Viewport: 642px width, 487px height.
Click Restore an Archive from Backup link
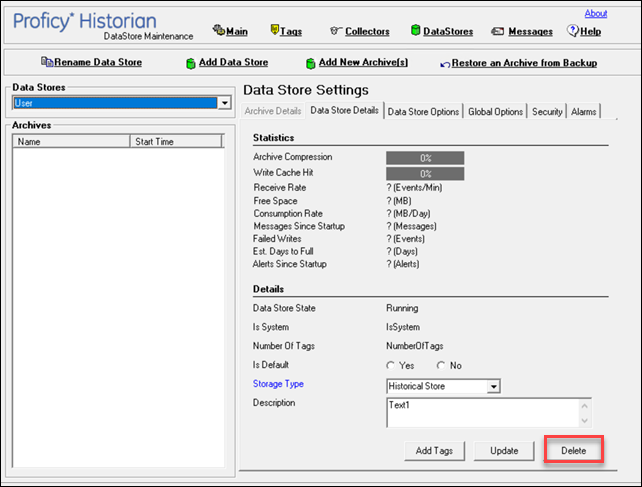524,63
